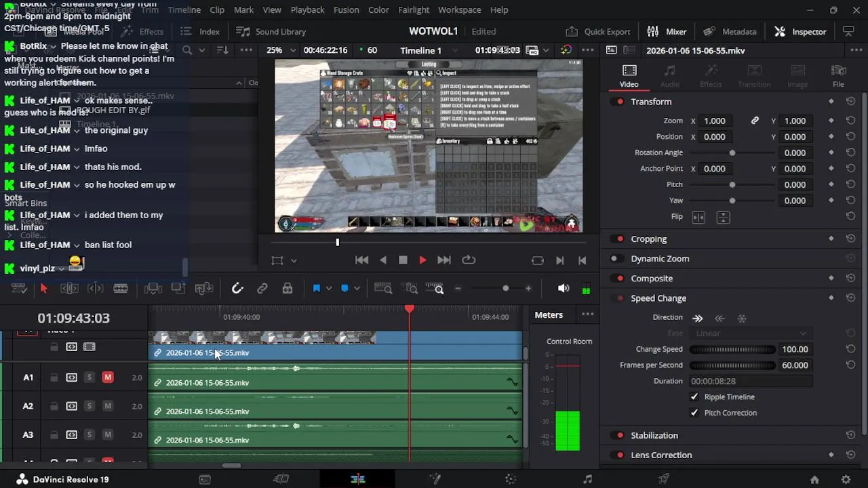Solo audio track A1
The image size is (868, 488).
[x=89, y=378]
